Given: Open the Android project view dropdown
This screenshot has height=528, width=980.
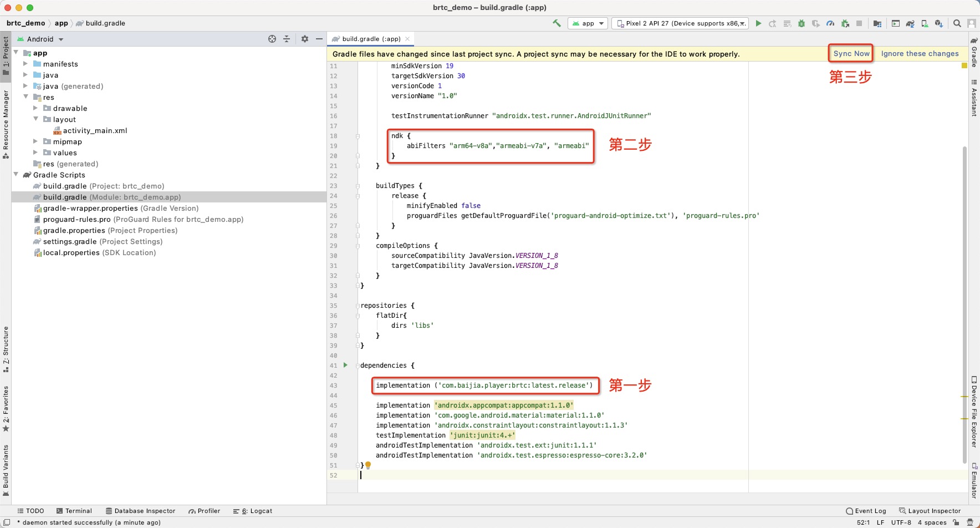Looking at the screenshot, I should [40, 39].
